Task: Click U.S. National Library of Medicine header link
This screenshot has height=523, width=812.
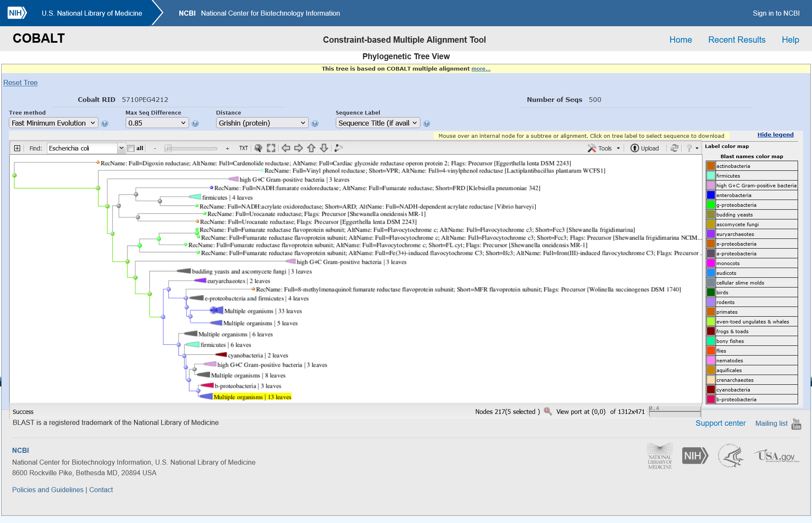Action: (92, 13)
